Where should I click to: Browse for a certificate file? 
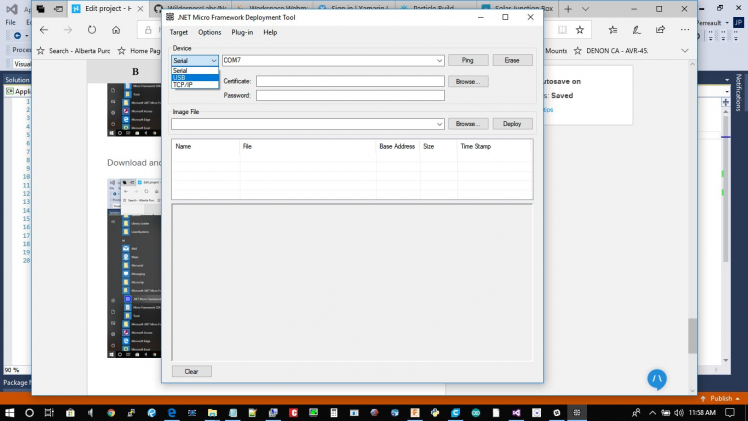(x=468, y=82)
